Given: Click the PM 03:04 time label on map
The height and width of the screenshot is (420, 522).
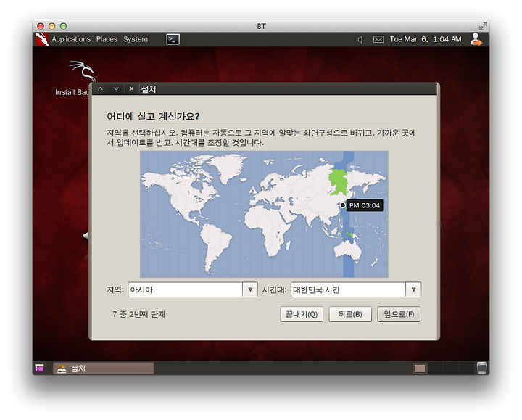Looking at the screenshot, I should click(x=365, y=205).
